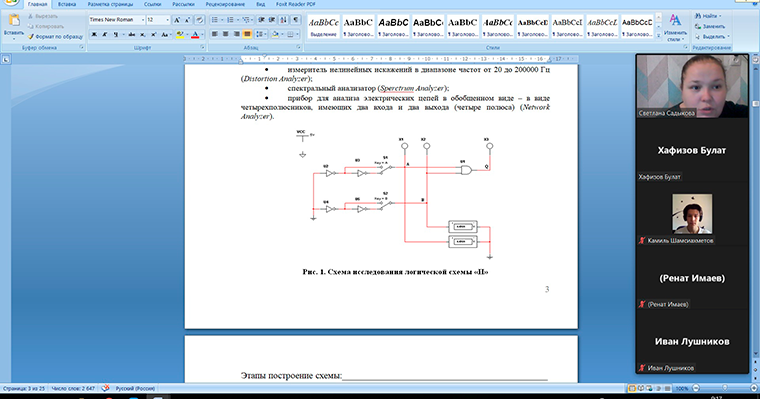The height and width of the screenshot is (399, 760).
Task: Align text right
Action: click(x=237, y=34)
